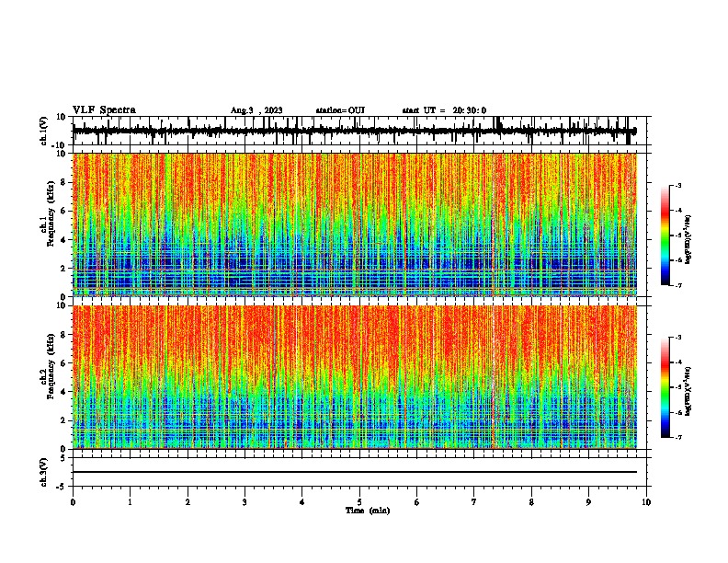Click the time-axis tick label "6"
The image size is (728, 563).
[x=417, y=502]
